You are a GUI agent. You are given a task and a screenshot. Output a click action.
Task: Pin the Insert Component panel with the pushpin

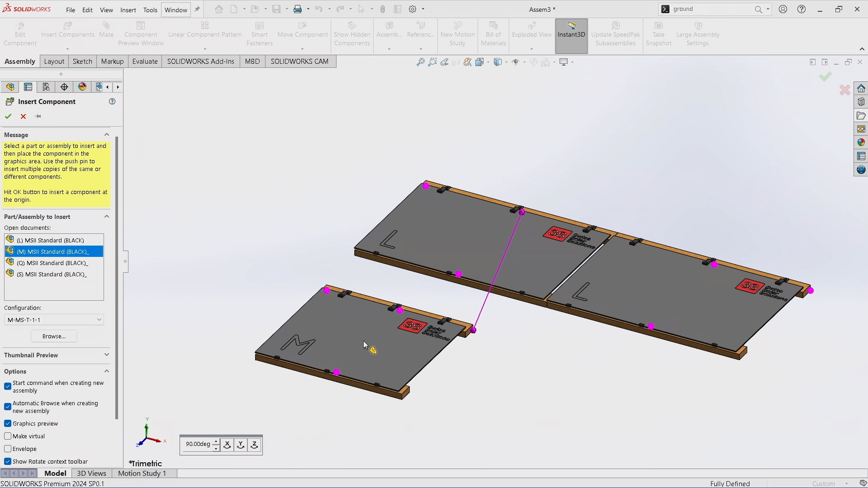click(38, 116)
